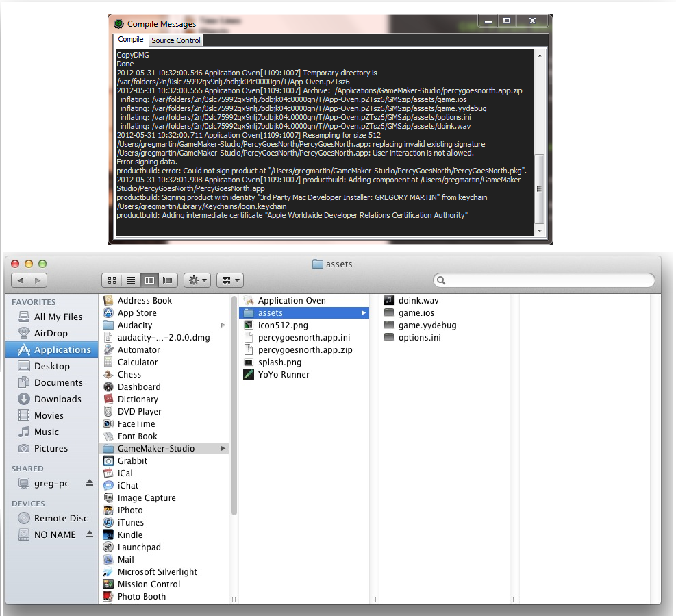Select percygoesnorth.app.zip file
Screen dimensions: 676x616
(304, 350)
